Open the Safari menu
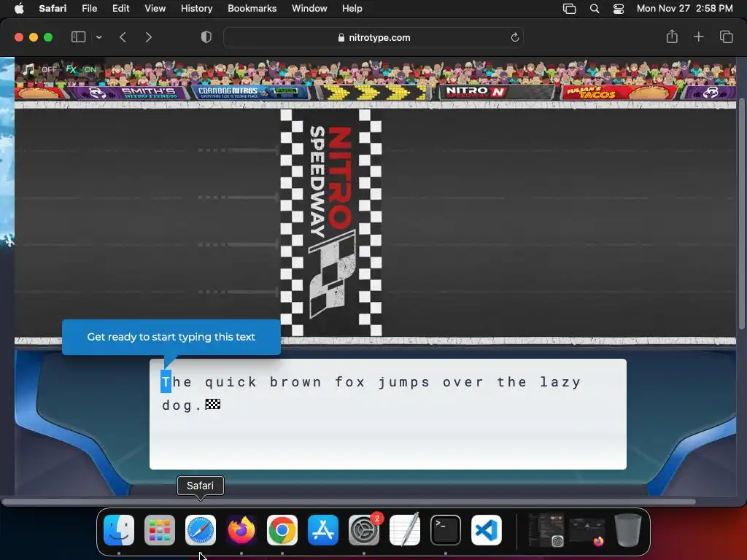Image resolution: width=747 pixels, height=560 pixels. pyautogui.click(x=53, y=8)
